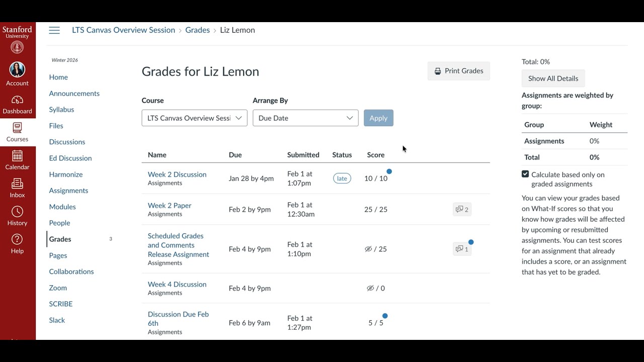644x362 pixels.
Task: Click the Print Grades button
Action: pyautogui.click(x=458, y=71)
